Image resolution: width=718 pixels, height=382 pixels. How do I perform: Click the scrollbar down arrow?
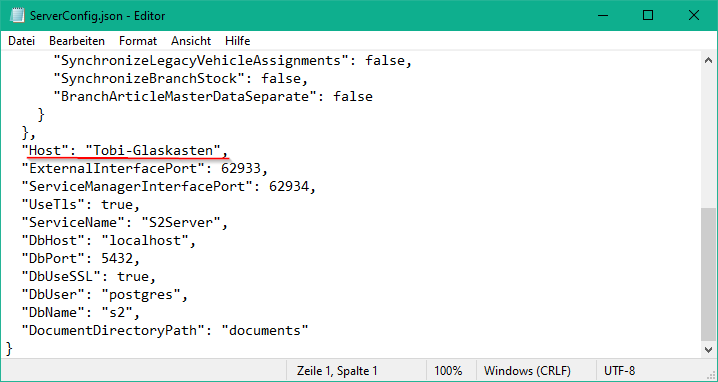(x=708, y=350)
